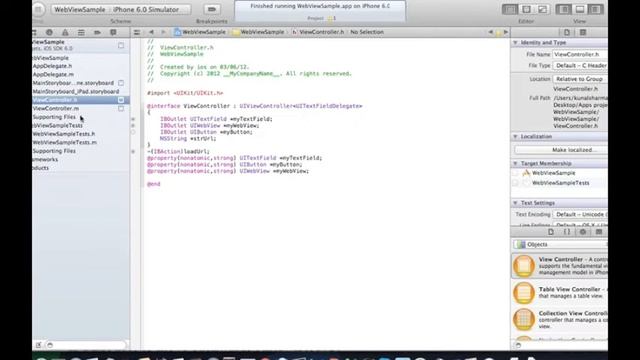The height and width of the screenshot is (360, 640).
Task: Show File Template library
Action: [551, 232]
